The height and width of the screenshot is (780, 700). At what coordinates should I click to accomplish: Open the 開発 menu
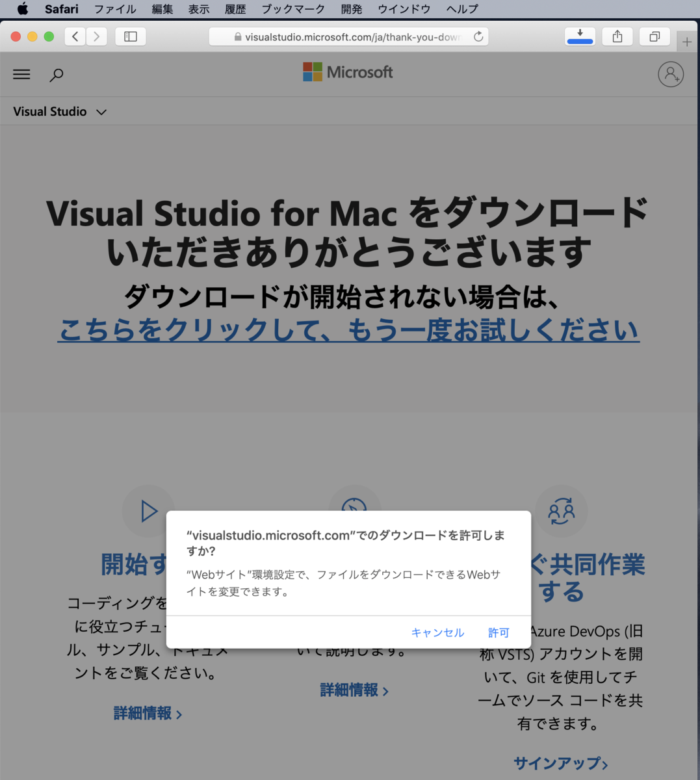351,8
